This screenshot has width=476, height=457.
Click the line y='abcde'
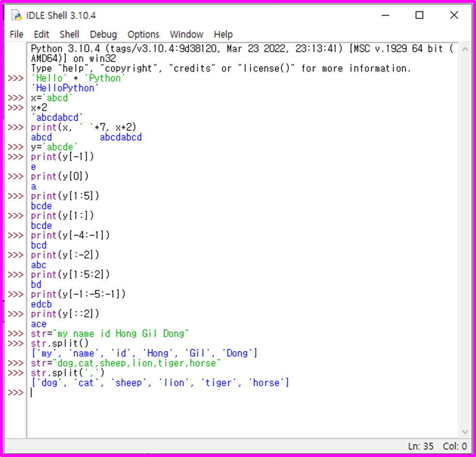tap(54, 147)
